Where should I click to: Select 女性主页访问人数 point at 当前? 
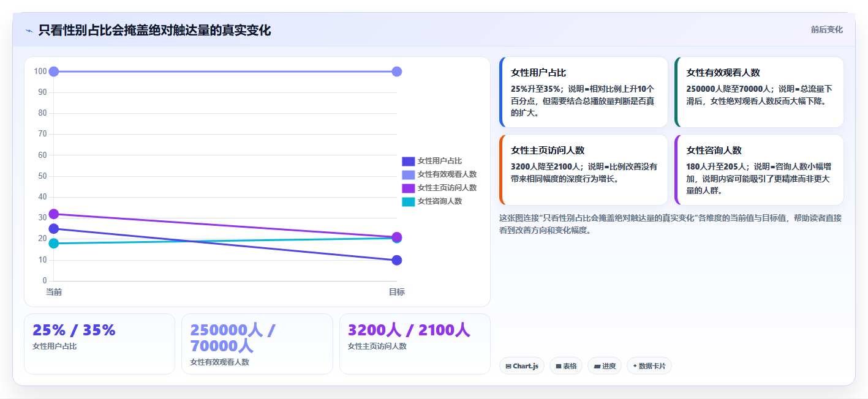53,214
